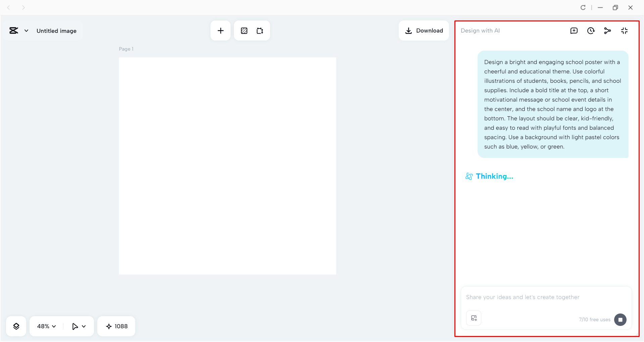Close the application window

pos(631,7)
